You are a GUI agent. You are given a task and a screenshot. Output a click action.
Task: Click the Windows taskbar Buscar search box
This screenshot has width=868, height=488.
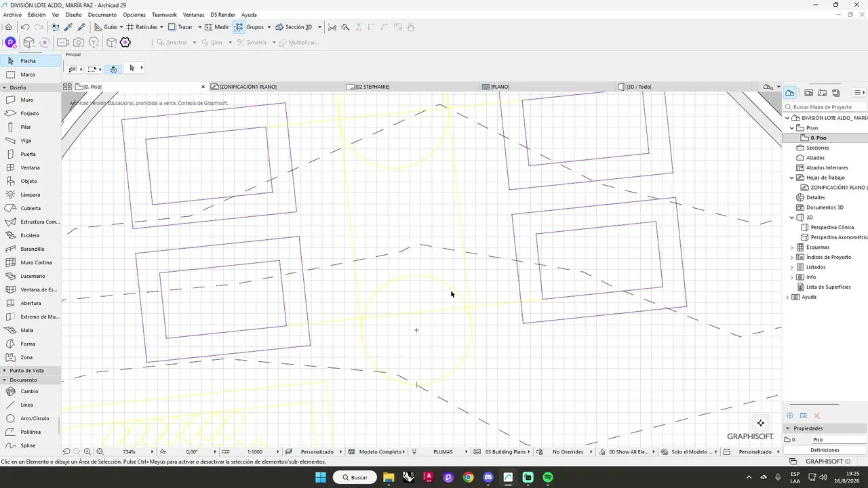[x=355, y=477]
